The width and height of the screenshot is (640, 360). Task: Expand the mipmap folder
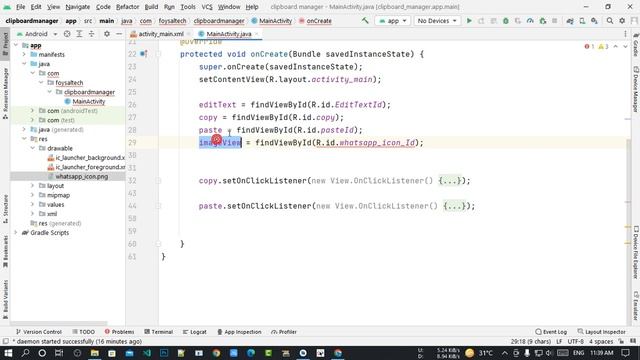[x=32, y=195]
